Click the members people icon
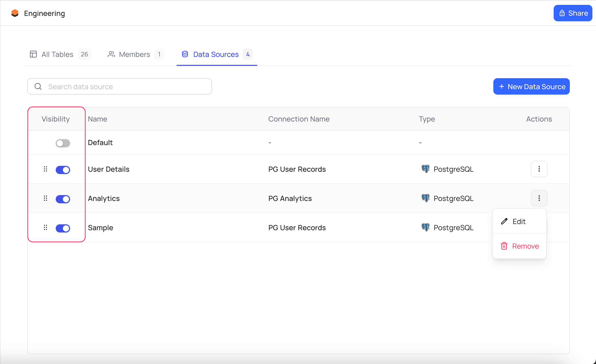Screen dimensions: 596x364 pyautogui.click(x=111, y=54)
